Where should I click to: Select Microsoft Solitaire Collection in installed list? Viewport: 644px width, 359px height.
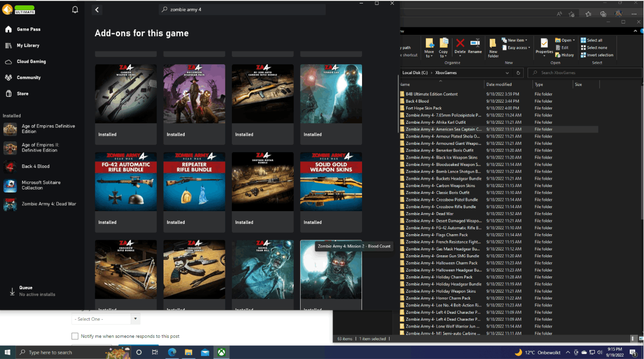[42, 185]
